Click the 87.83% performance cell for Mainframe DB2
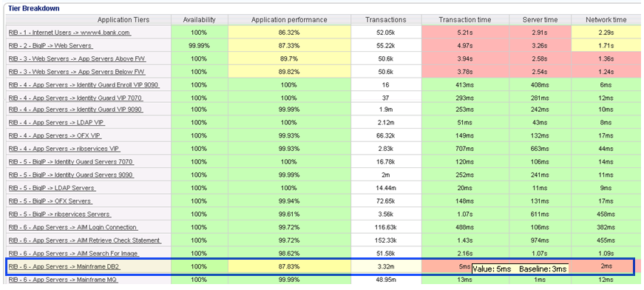Image resolution: width=644 pixels, height=290 pixels. pos(289,266)
